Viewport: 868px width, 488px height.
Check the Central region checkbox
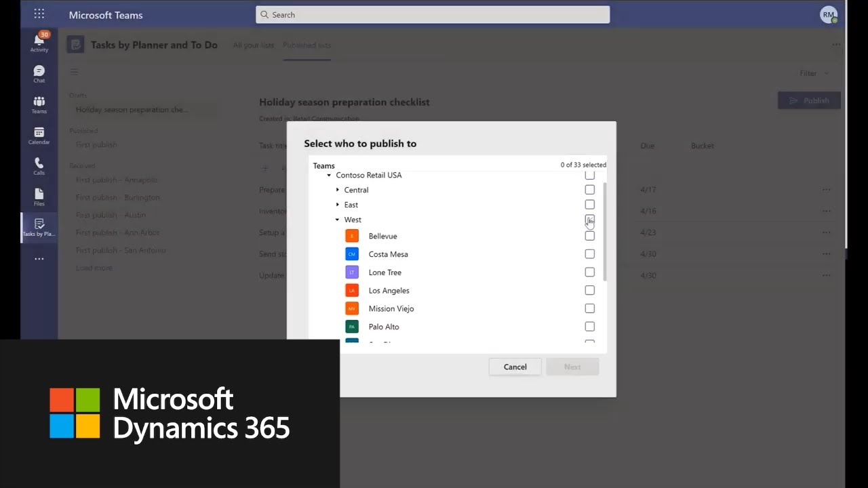589,190
